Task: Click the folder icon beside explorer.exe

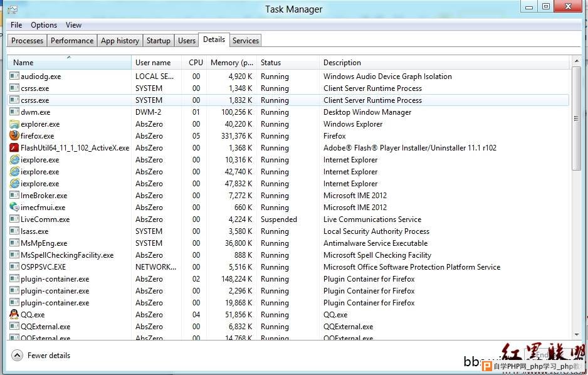Action: (14, 124)
